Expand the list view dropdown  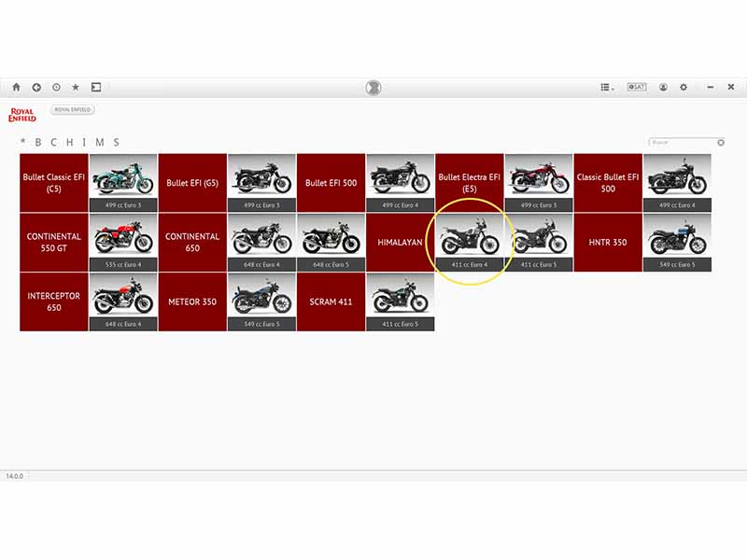(x=607, y=87)
